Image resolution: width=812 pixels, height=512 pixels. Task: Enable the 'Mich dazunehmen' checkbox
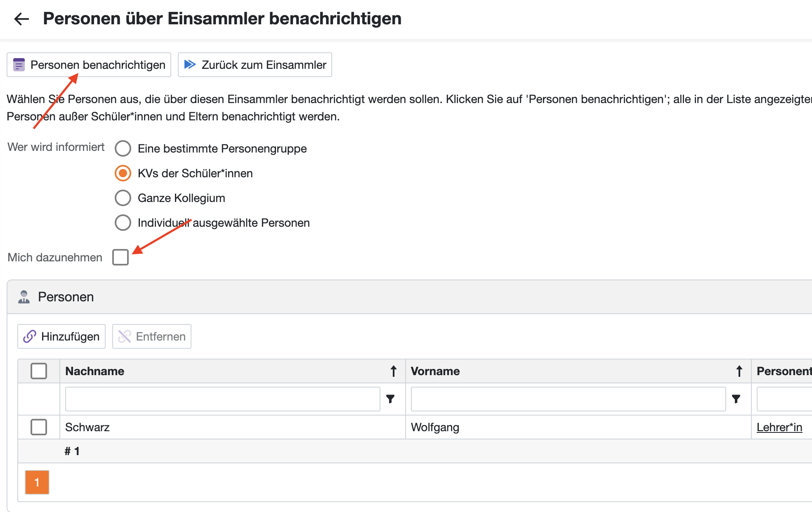tap(120, 257)
